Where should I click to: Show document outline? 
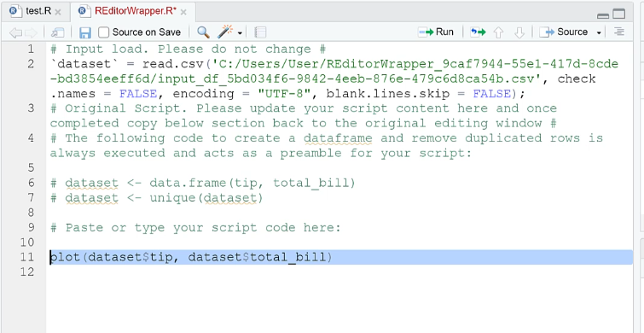point(619,32)
